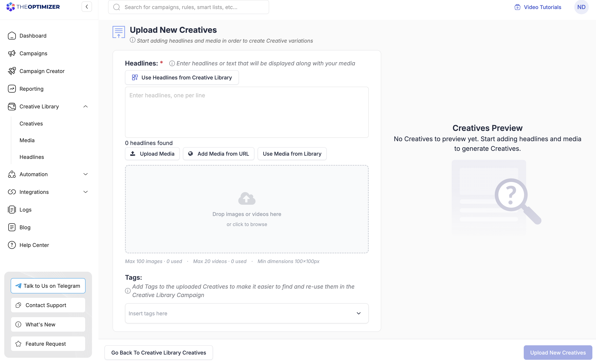Click Talk to Us on Telegram
This screenshot has height=364, width=596.
tap(48, 286)
